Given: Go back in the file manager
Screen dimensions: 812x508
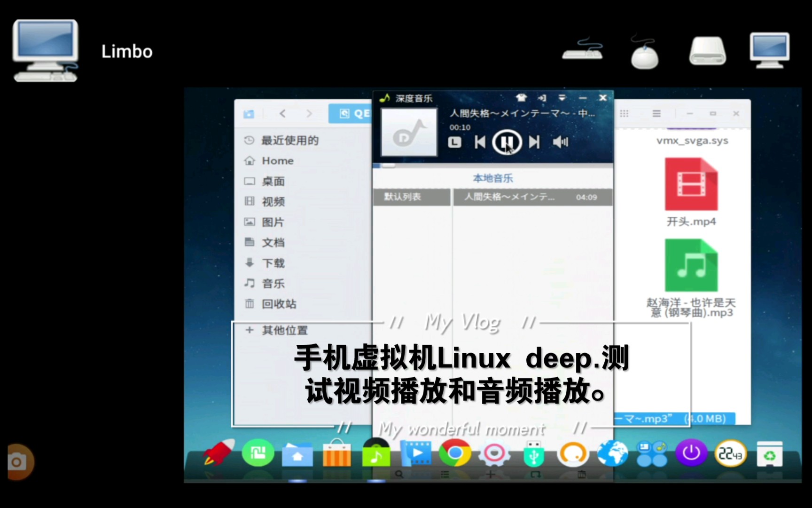Looking at the screenshot, I should click(x=282, y=113).
